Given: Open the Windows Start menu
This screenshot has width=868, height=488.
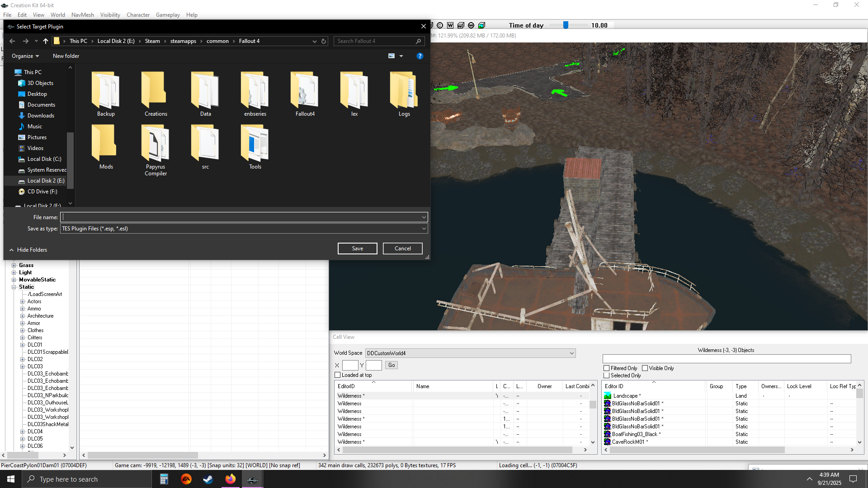Looking at the screenshot, I should (x=11, y=479).
